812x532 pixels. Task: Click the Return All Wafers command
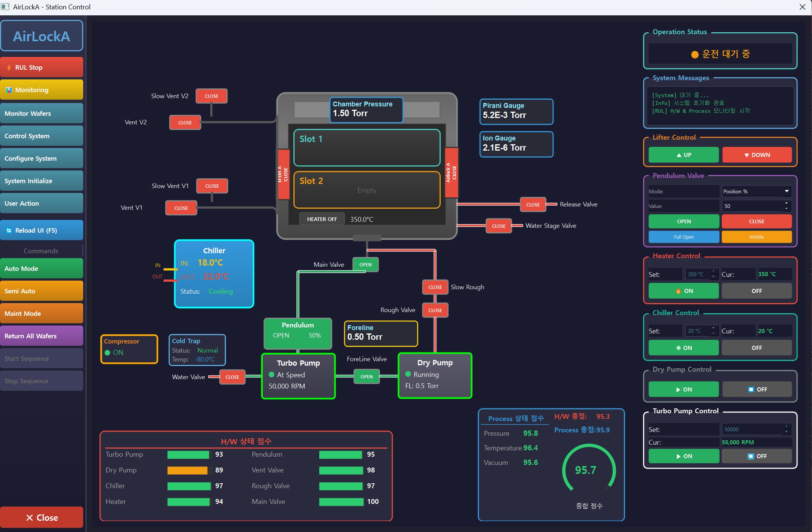point(42,336)
